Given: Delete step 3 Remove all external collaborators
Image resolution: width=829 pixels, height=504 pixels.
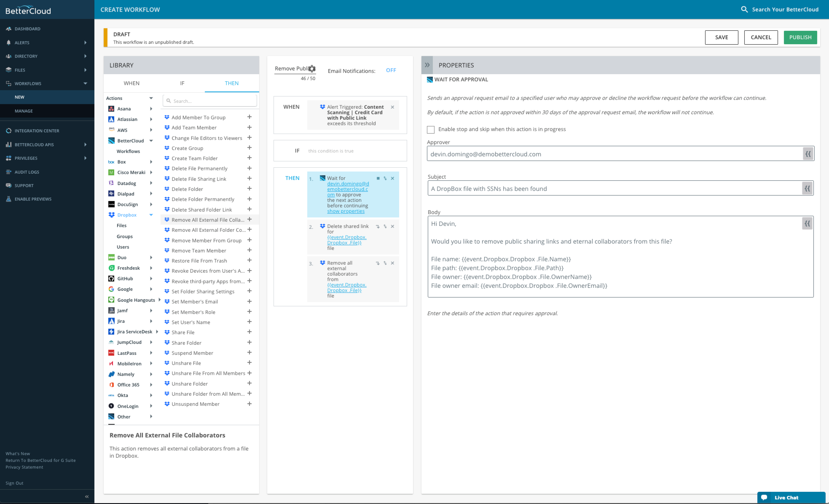Looking at the screenshot, I should pyautogui.click(x=392, y=263).
